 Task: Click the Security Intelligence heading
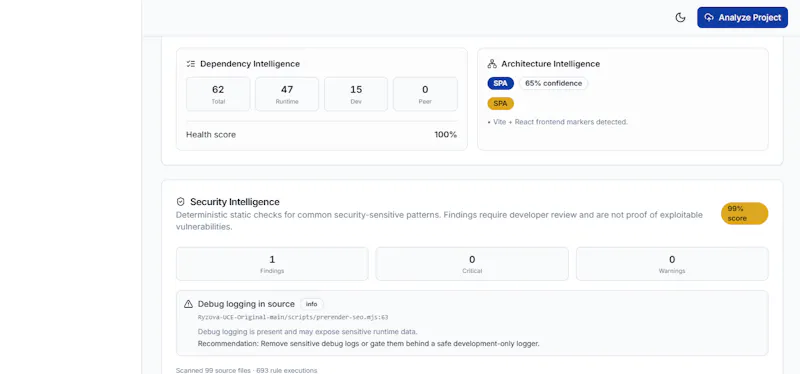(x=235, y=202)
